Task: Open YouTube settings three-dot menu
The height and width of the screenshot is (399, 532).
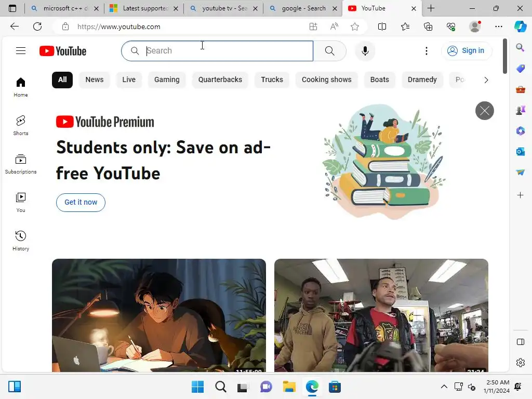Action: [427, 51]
